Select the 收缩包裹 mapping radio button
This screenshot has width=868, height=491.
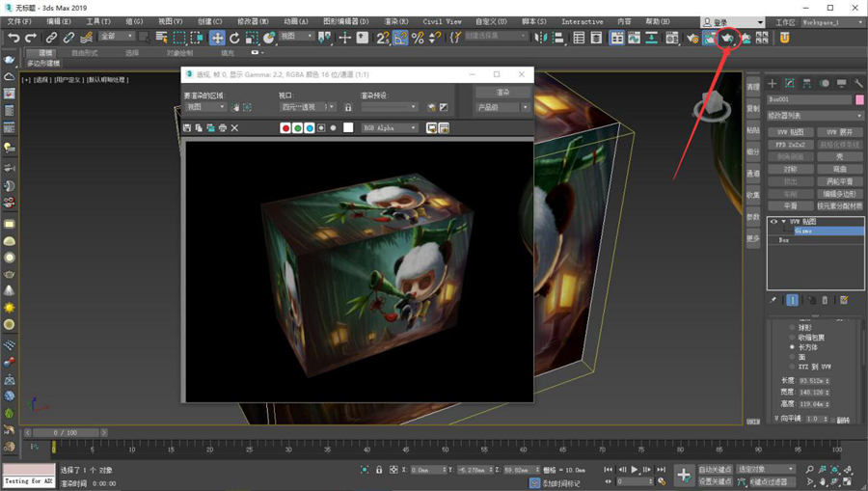[792, 337]
